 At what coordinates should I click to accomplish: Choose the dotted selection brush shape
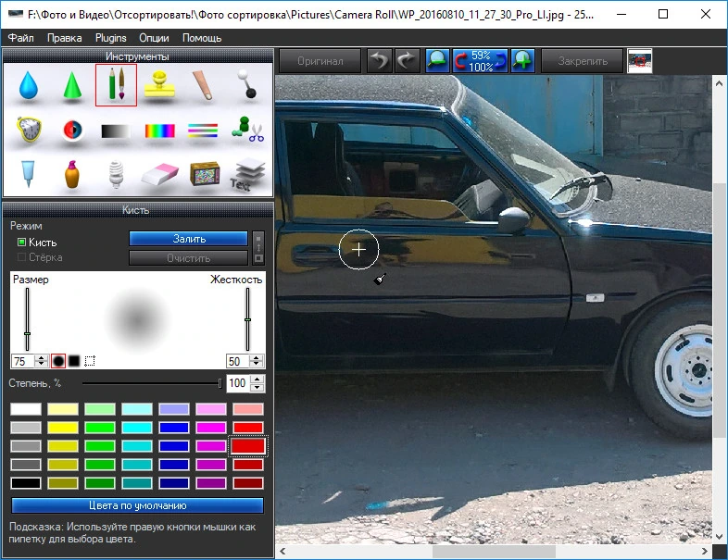pyautogui.click(x=90, y=361)
